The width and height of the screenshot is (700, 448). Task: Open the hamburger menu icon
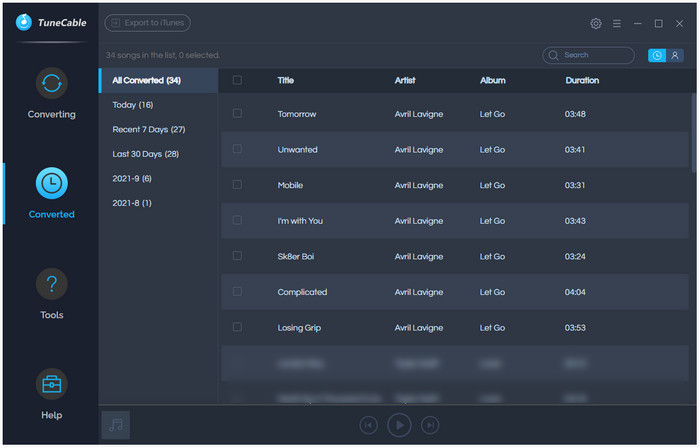[x=617, y=23]
